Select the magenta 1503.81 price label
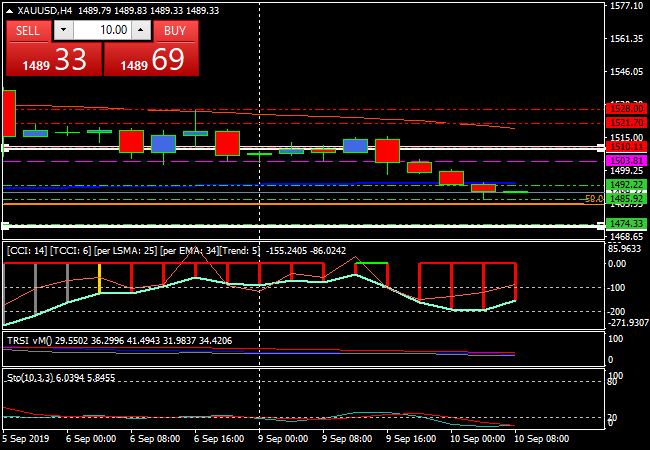Screen dimensions: 650x450 [624, 160]
